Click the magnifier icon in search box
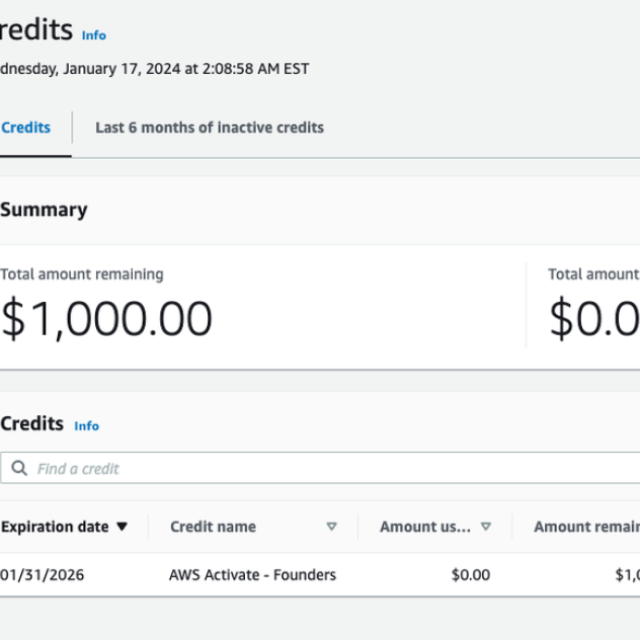 [x=20, y=468]
